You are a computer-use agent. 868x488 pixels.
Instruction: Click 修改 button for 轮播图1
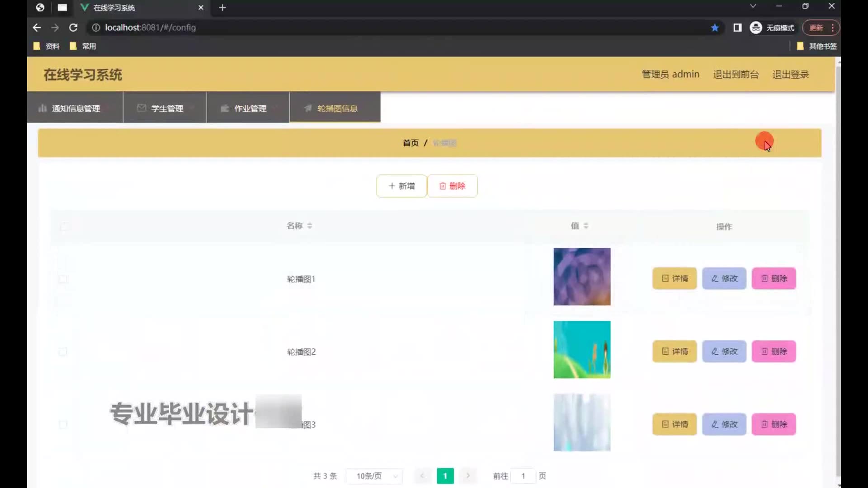(724, 278)
